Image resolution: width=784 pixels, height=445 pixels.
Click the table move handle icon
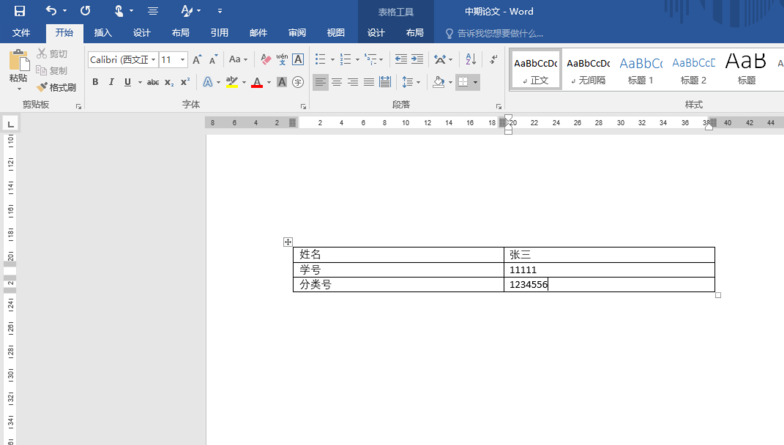[x=288, y=242]
